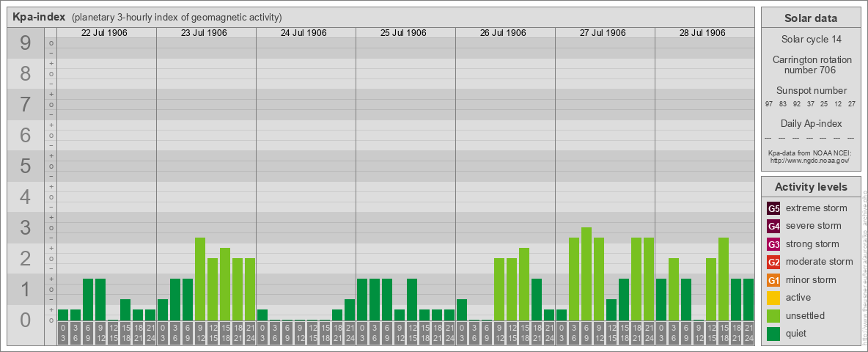Click the G4 severe storm swatch
868x352 pixels.
pos(774,227)
